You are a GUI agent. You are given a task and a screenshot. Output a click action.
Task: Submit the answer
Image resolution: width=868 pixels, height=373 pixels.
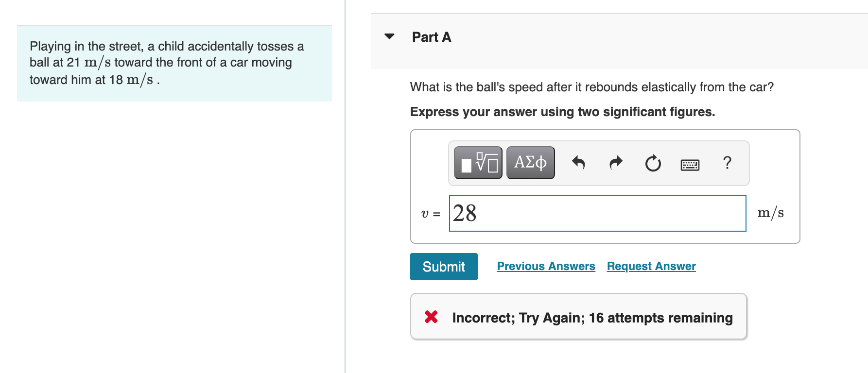click(444, 267)
